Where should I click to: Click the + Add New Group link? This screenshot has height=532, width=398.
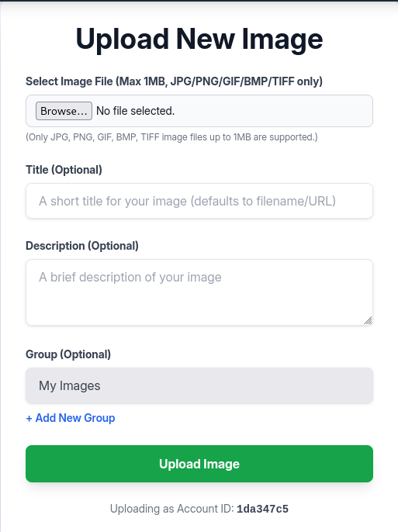(x=71, y=418)
